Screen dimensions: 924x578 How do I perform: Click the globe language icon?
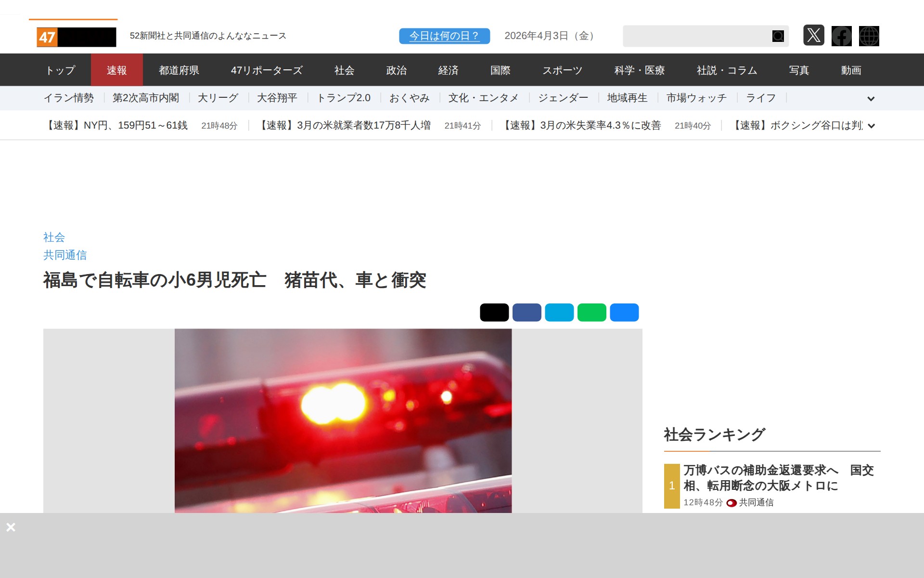click(869, 36)
